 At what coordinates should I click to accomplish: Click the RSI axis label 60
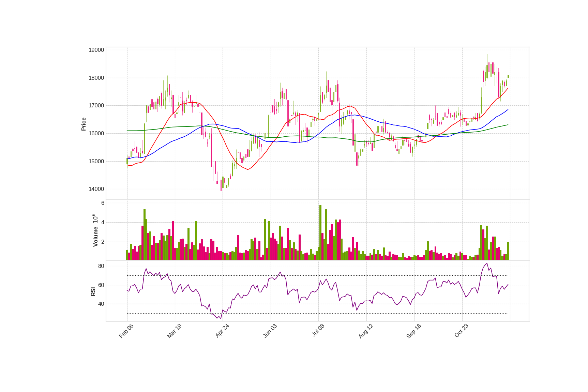click(x=101, y=285)
